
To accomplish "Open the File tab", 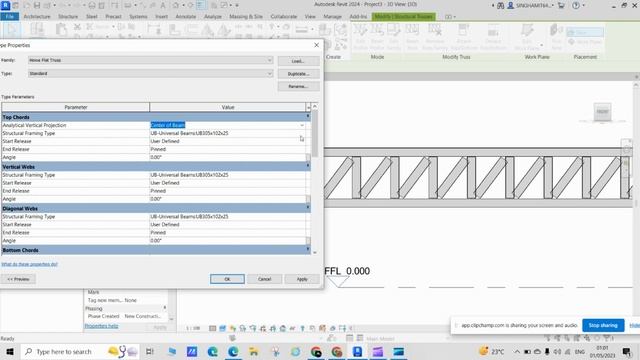I will tap(10, 17).
